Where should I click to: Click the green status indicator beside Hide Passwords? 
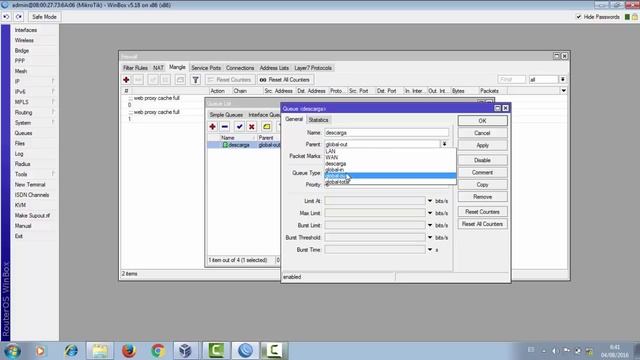tap(627, 17)
